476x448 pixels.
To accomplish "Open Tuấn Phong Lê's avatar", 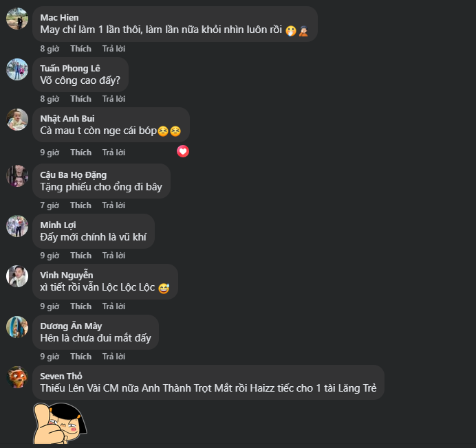I will coord(17,69).
